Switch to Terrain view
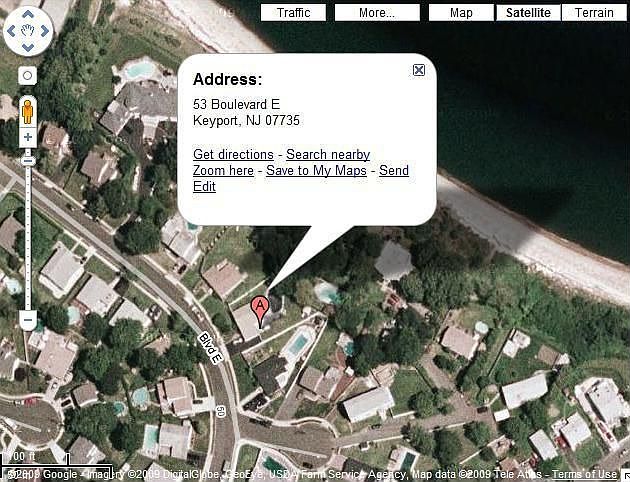The image size is (630, 482). [x=594, y=13]
